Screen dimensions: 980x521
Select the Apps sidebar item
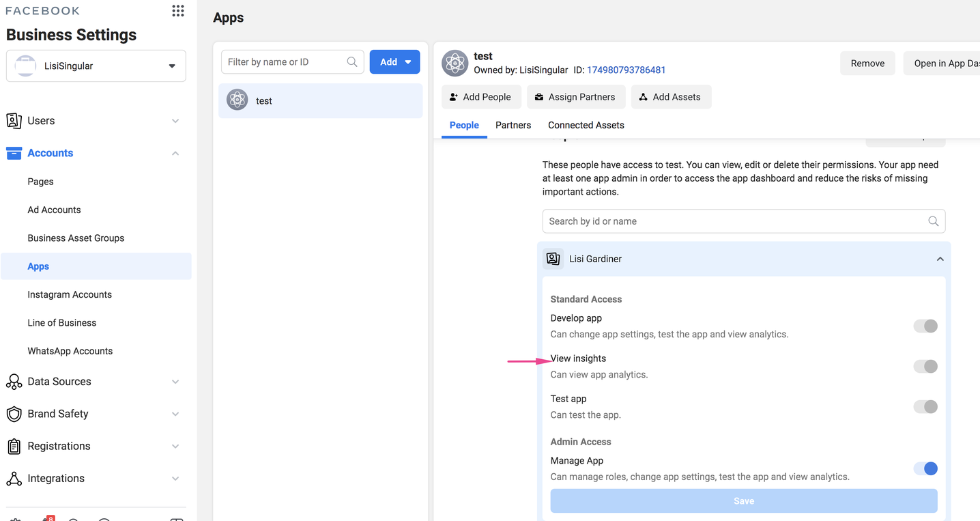pyautogui.click(x=96, y=266)
